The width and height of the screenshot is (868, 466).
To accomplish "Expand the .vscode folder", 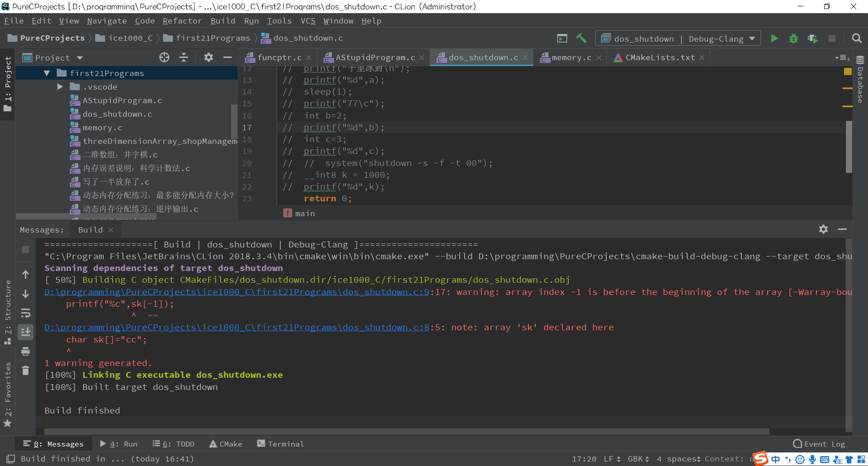I will coord(60,87).
